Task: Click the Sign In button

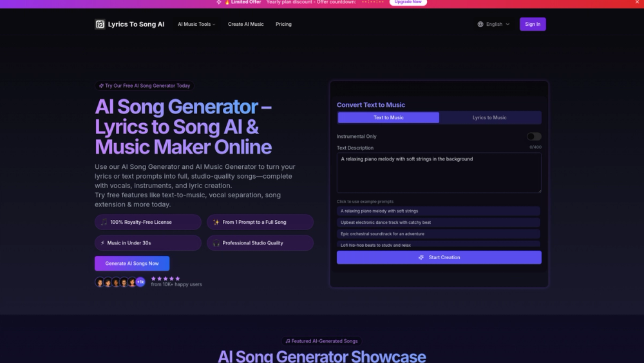Action: [533, 25]
